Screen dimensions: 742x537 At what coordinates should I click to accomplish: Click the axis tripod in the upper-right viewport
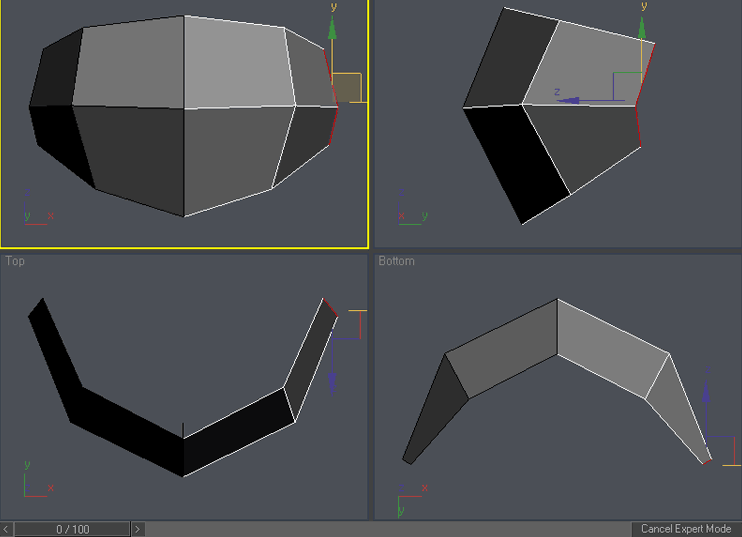pos(410,217)
